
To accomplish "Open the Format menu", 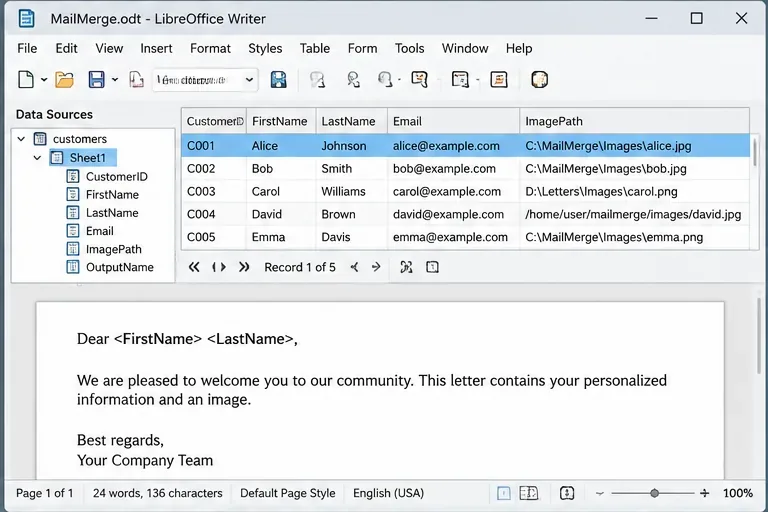I will point(210,49).
